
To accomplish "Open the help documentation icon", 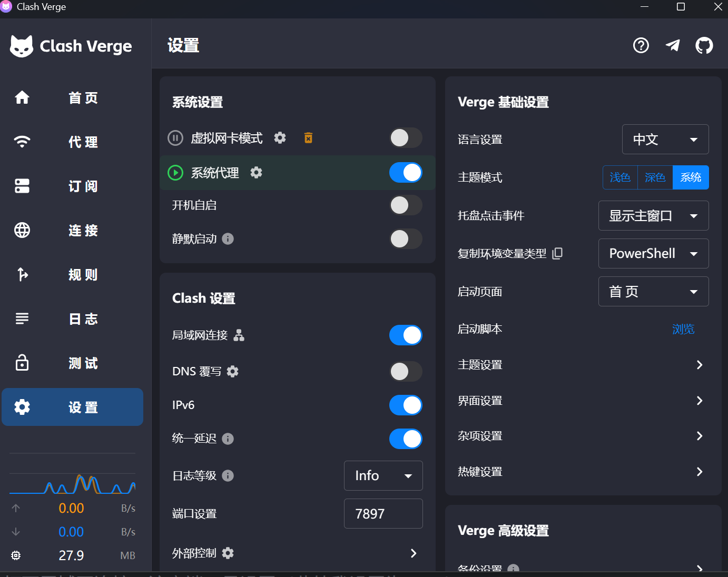I will tap(641, 46).
